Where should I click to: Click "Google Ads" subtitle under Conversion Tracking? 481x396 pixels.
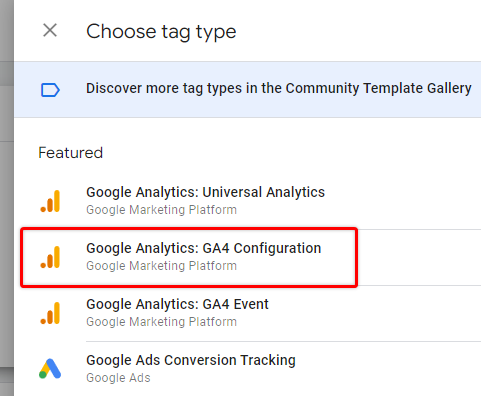click(x=118, y=378)
